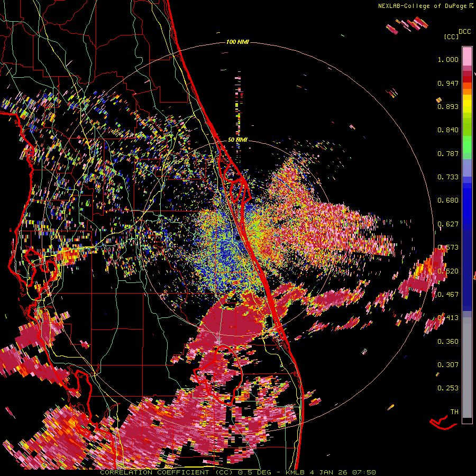
Task: Click the [CC] units label by the color scale
Action: (451, 36)
